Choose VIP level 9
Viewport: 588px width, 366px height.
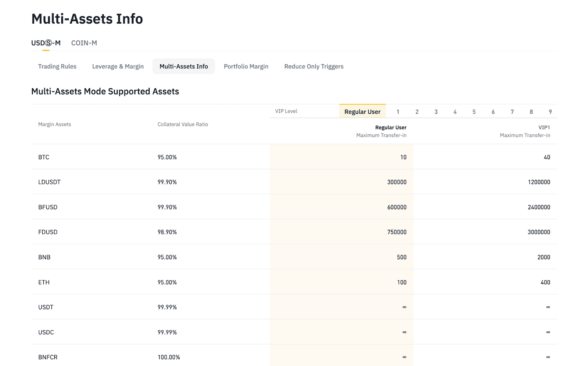[x=550, y=112]
